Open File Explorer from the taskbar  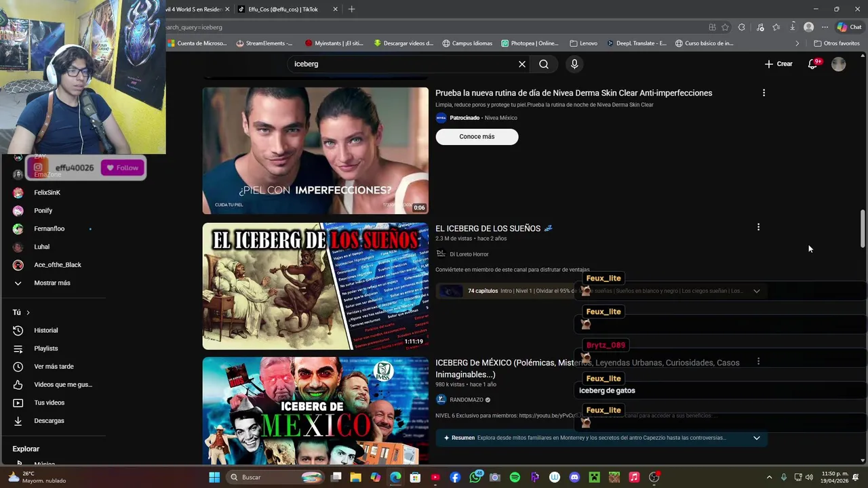coord(355,477)
